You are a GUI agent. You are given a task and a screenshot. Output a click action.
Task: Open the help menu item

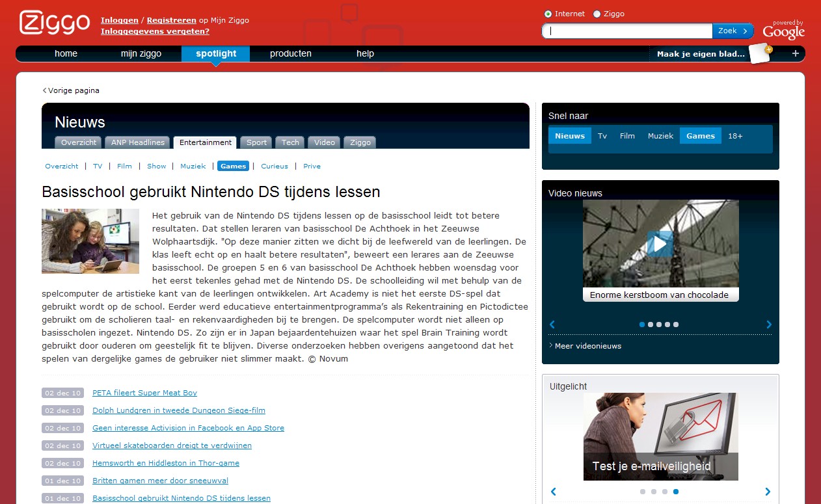[365, 53]
